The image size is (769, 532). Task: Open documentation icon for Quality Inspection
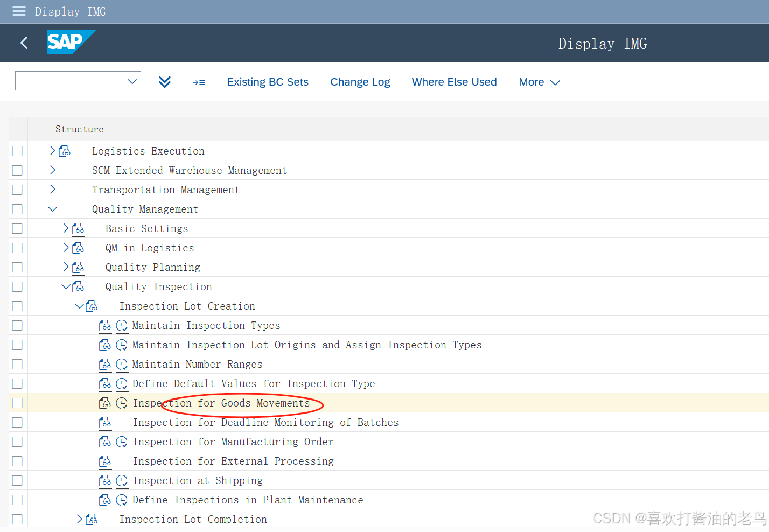pos(78,287)
